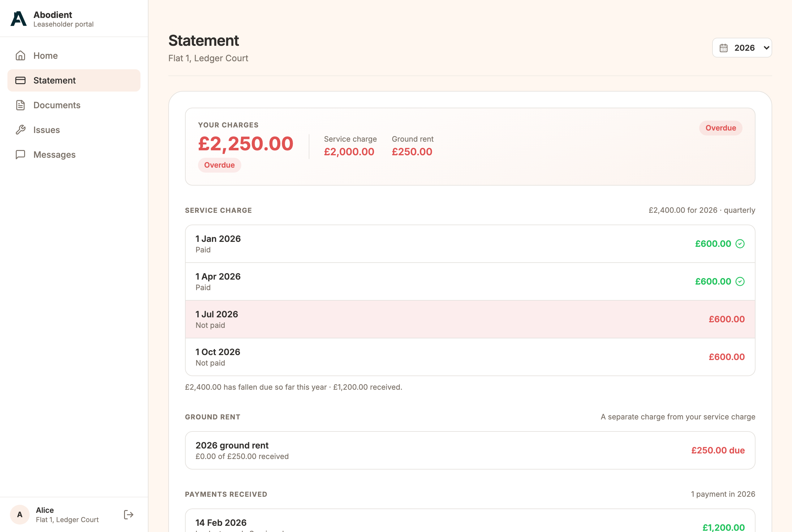Click the £1,200.00 payment amount
Viewport: 792px width, 532px height.
click(x=723, y=527)
